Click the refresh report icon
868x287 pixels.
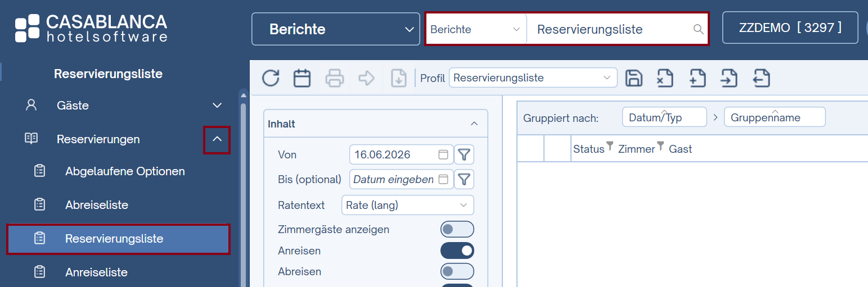pyautogui.click(x=271, y=78)
